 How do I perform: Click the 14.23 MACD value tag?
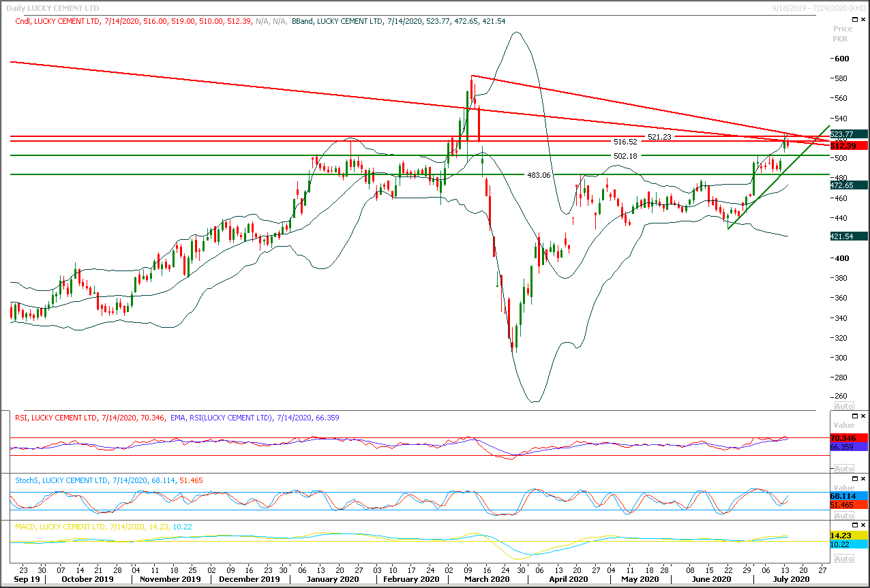848,536
